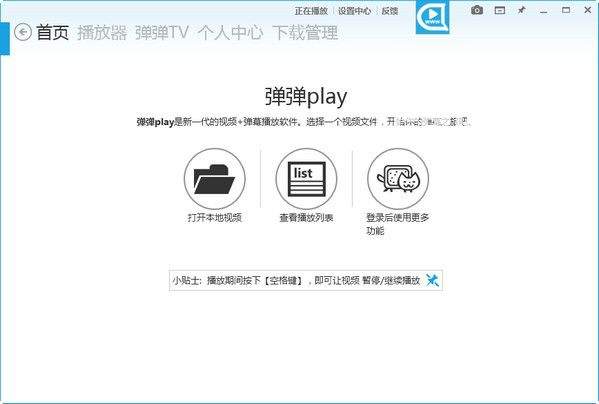Open the 首页 home tab
599x404 pixels.
52,32
